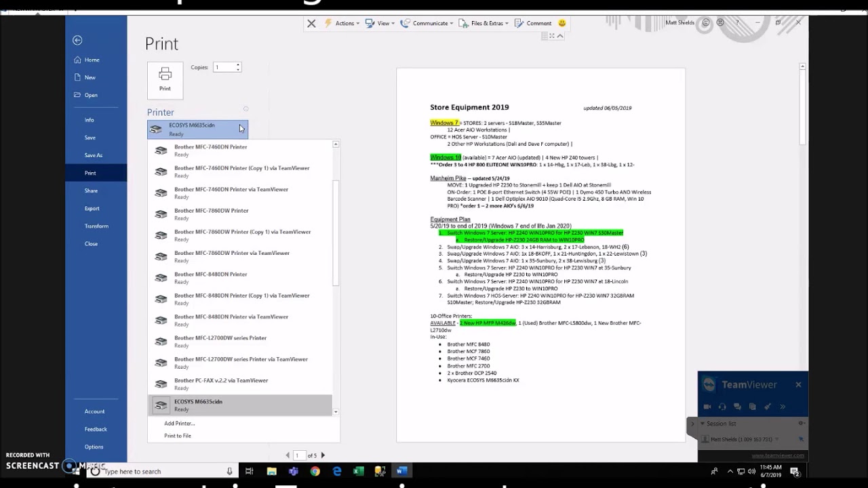The image size is (868, 488).
Task: Open Save As in the backstage menu
Action: click(x=94, y=155)
